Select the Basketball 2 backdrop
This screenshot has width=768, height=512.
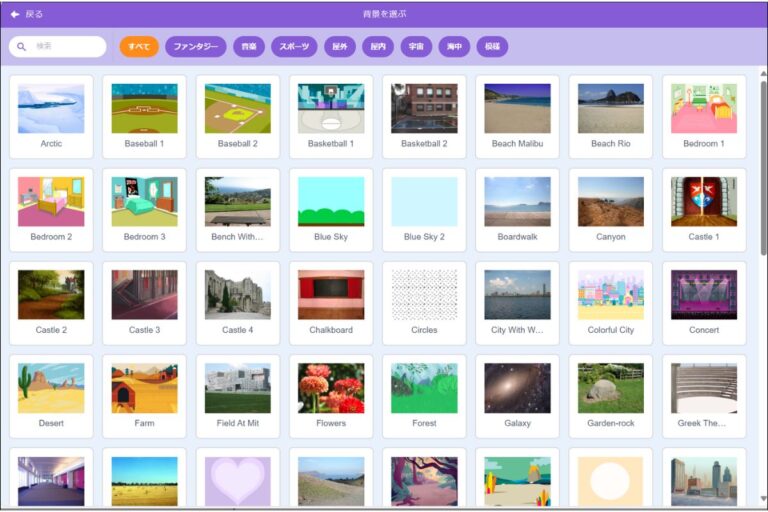(x=424, y=116)
